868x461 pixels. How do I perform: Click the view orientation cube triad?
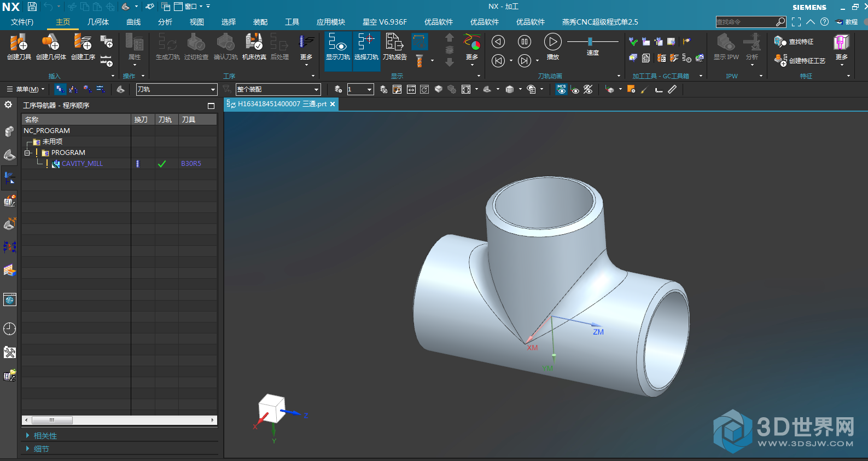click(272, 409)
